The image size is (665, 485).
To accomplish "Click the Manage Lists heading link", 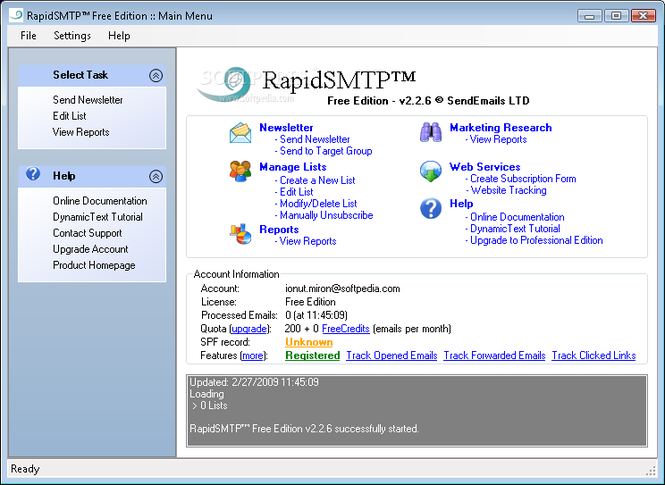I will [293, 167].
